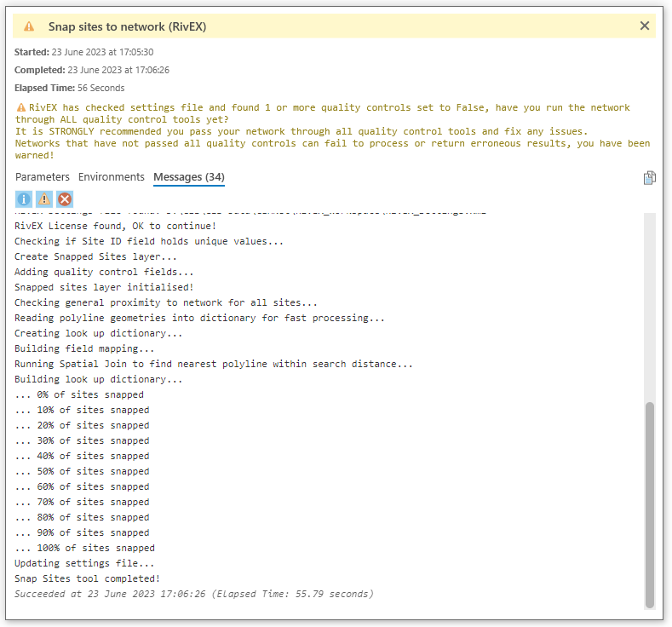This screenshot has height=627, width=672.
Task: Click the warning icon in the title banner
Action: point(29,26)
